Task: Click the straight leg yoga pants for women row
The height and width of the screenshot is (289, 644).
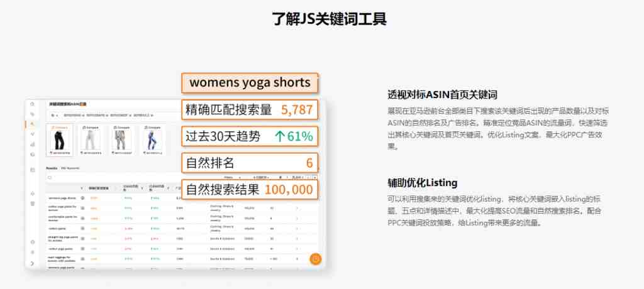Action: [x=182, y=239]
